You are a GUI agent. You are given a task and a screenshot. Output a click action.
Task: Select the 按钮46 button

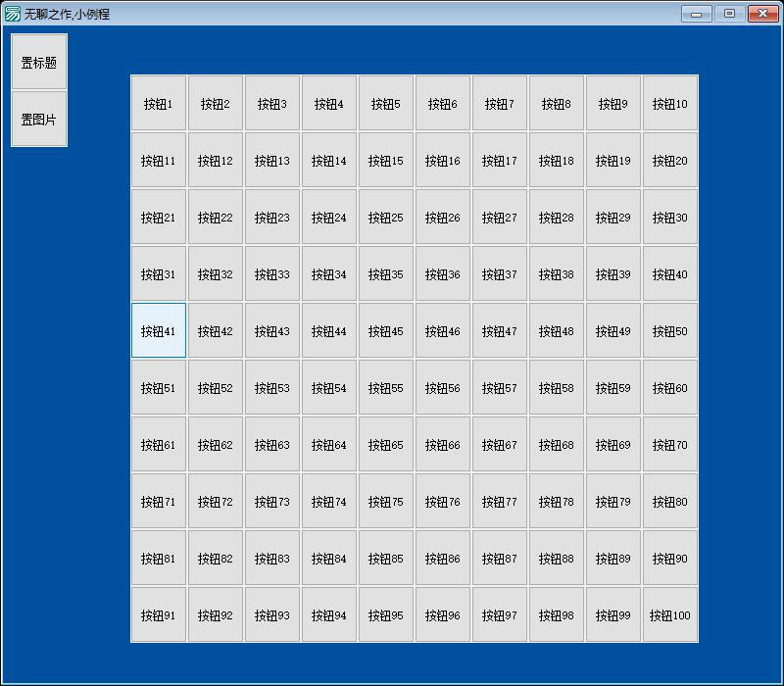click(x=443, y=331)
